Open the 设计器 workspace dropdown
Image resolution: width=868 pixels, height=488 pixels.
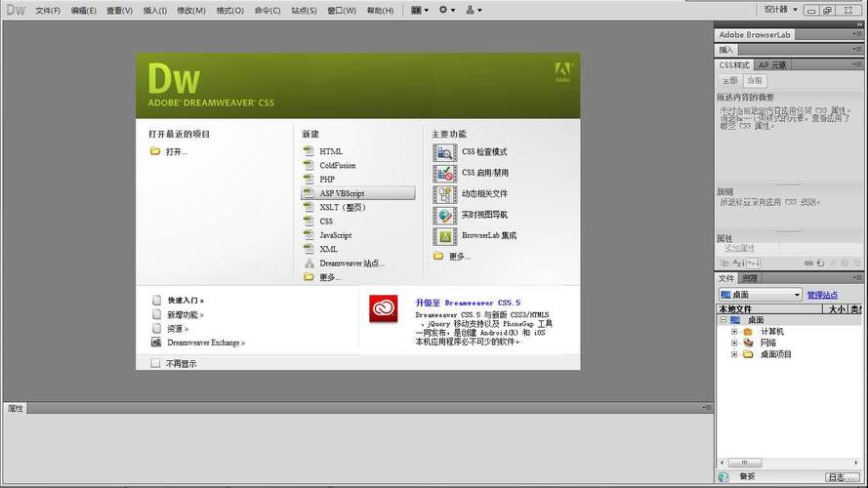[x=780, y=10]
